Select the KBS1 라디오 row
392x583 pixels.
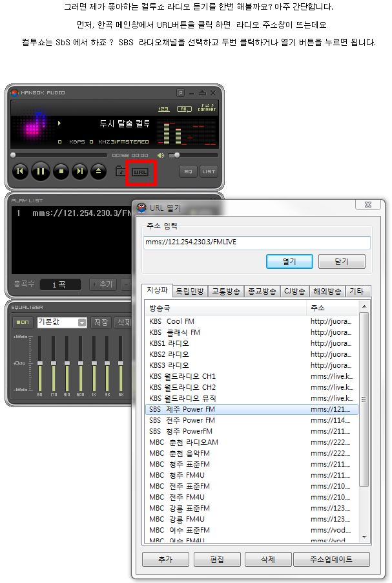(252, 343)
